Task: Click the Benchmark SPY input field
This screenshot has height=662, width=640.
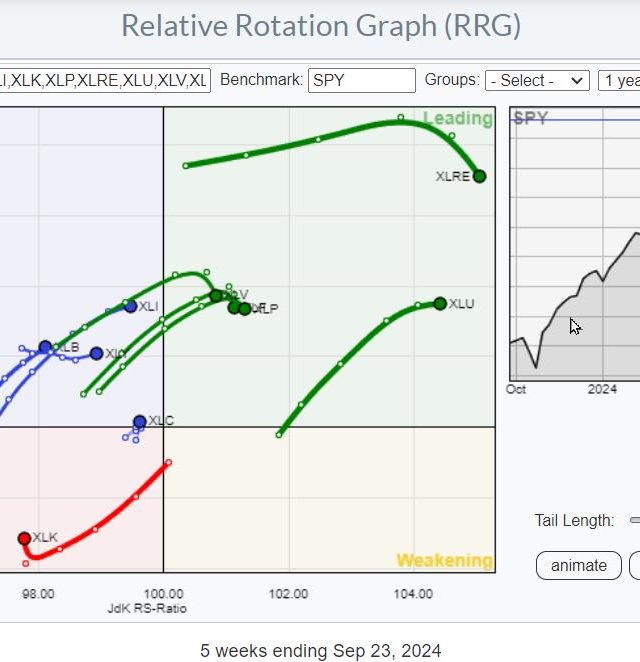Action: [361, 80]
